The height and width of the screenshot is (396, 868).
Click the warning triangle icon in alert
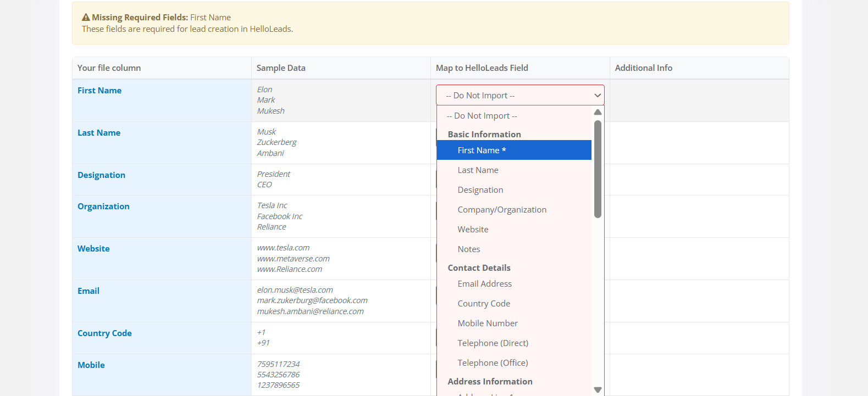[86, 18]
